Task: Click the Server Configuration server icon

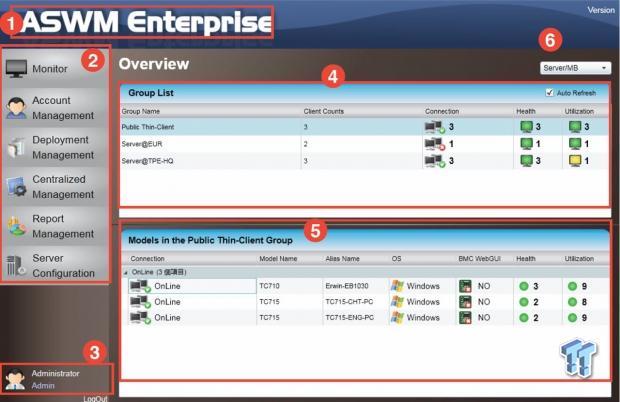Action: coord(15,265)
